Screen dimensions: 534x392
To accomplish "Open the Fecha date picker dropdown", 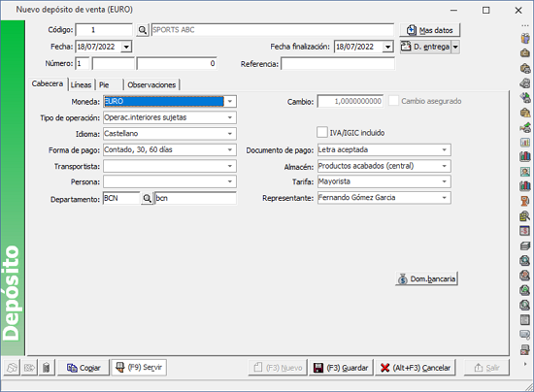I will coord(126,47).
